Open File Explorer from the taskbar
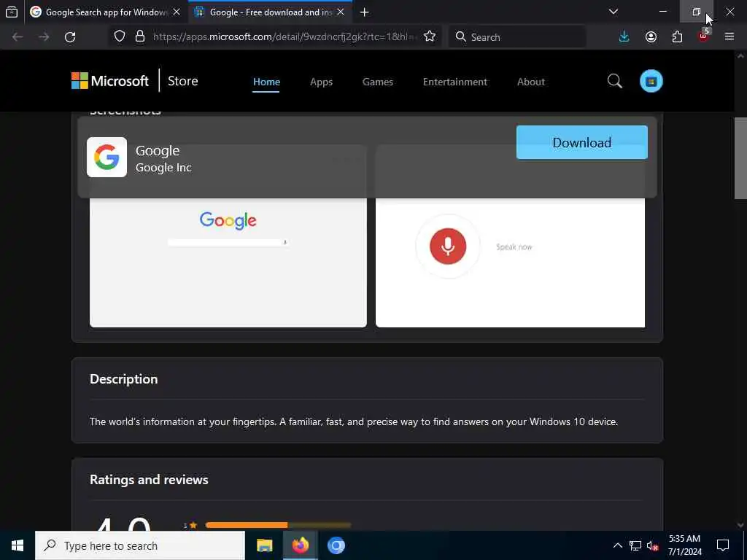 point(264,545)
